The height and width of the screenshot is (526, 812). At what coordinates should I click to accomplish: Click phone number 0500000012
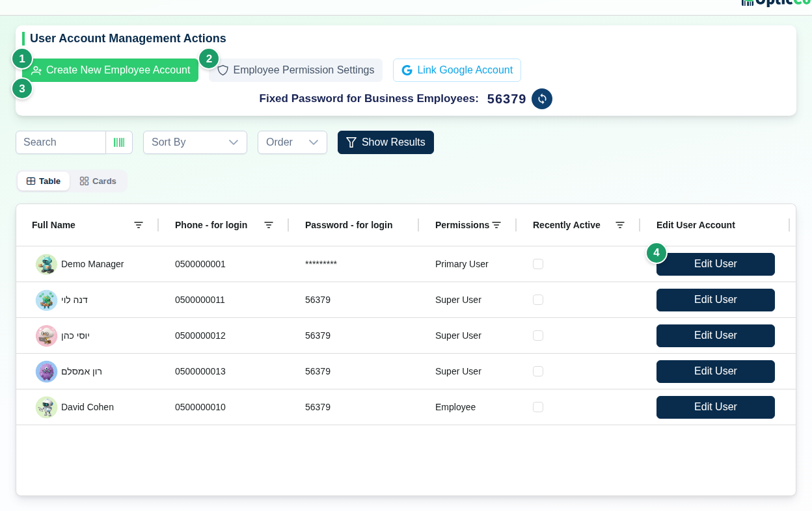[200, 335]
